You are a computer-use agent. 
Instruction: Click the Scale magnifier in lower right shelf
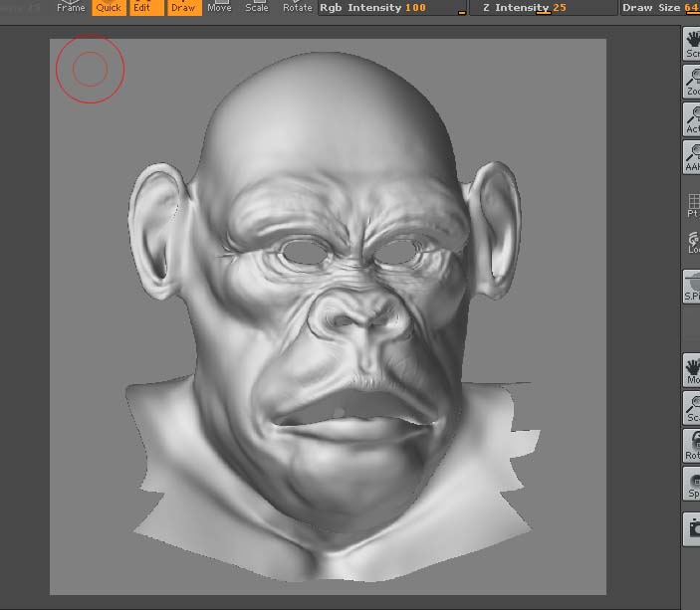click(691, 408)
